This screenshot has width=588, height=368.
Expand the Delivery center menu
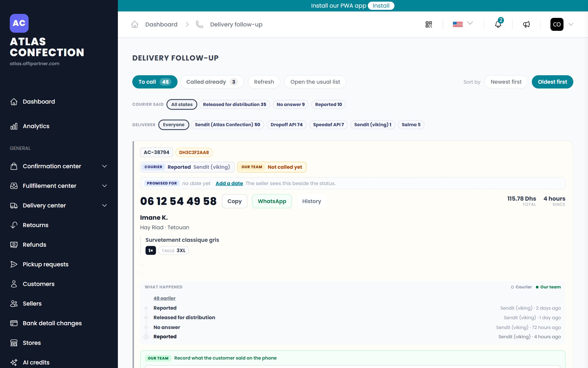click(59, 206)
